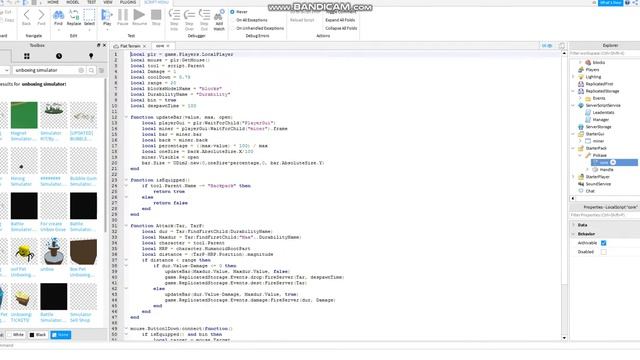Viewport: 640px width, 360px height.
Task: Expand the Lighting node
Action: point(573,77)
